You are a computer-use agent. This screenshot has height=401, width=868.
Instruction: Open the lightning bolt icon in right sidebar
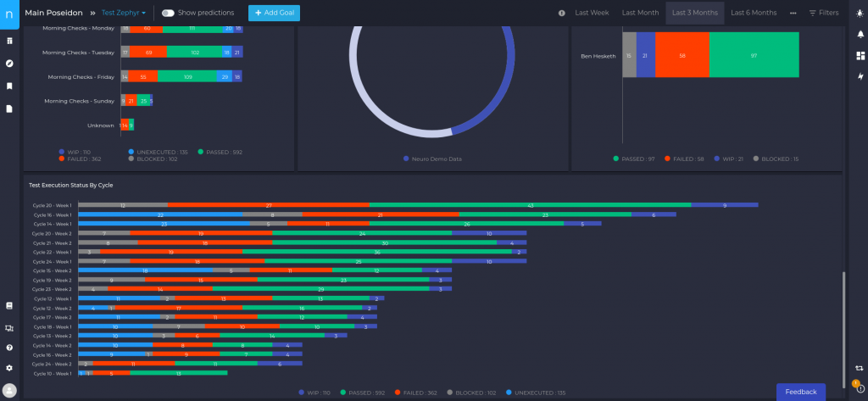point(860,76)
